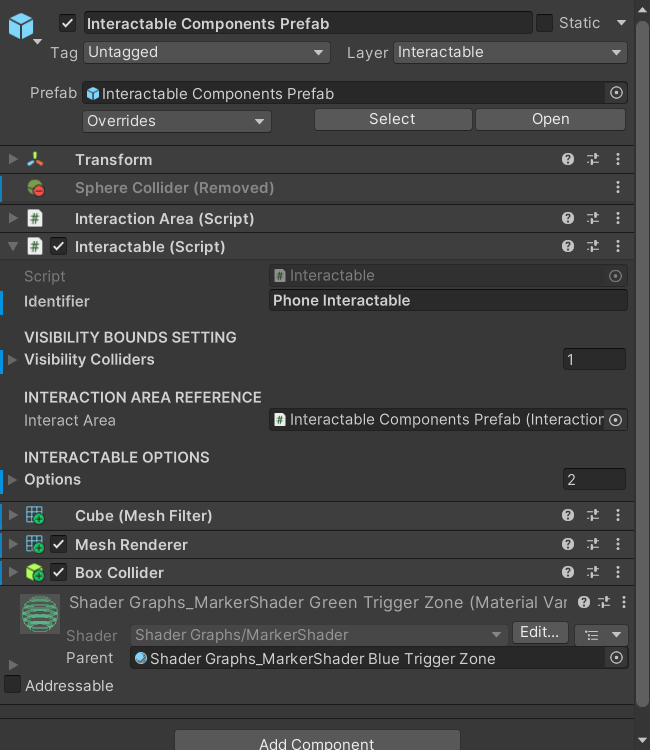Image resolution: width=650 pixels, height=750 pixels.
Task: Click Script field object picker circle
Action: (616, 276)
